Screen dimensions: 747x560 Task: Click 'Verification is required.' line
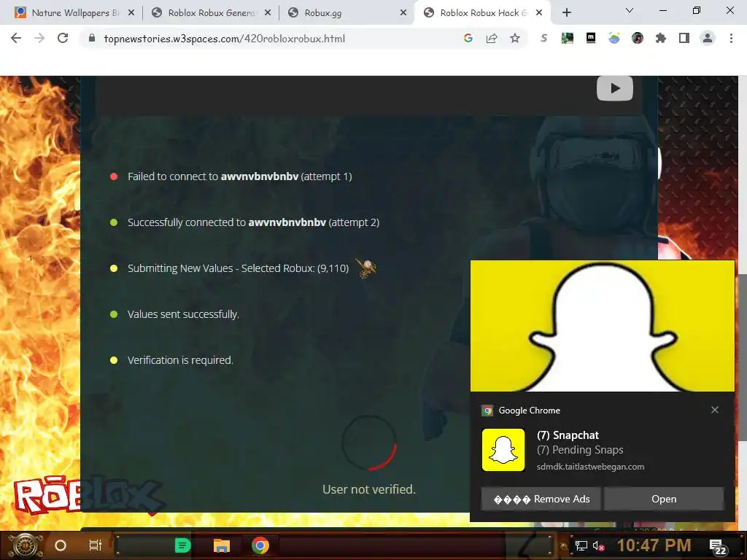click(180, 360)
